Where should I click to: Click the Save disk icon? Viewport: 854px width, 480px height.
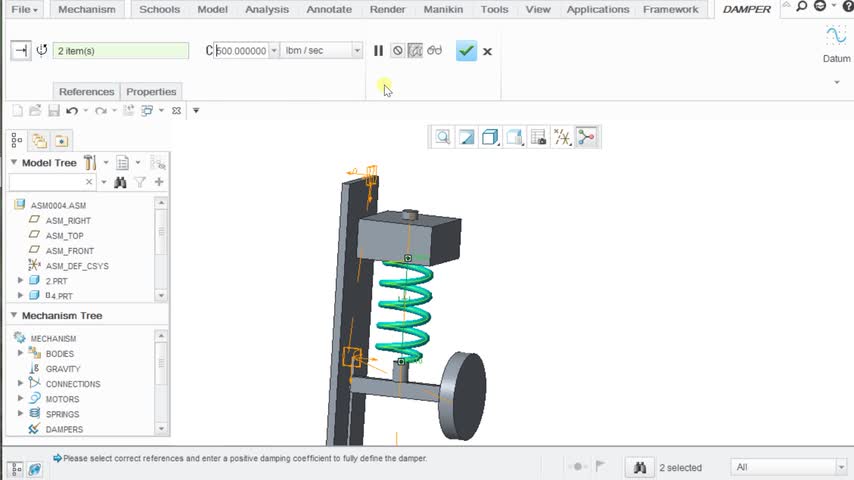coord(53,111)
